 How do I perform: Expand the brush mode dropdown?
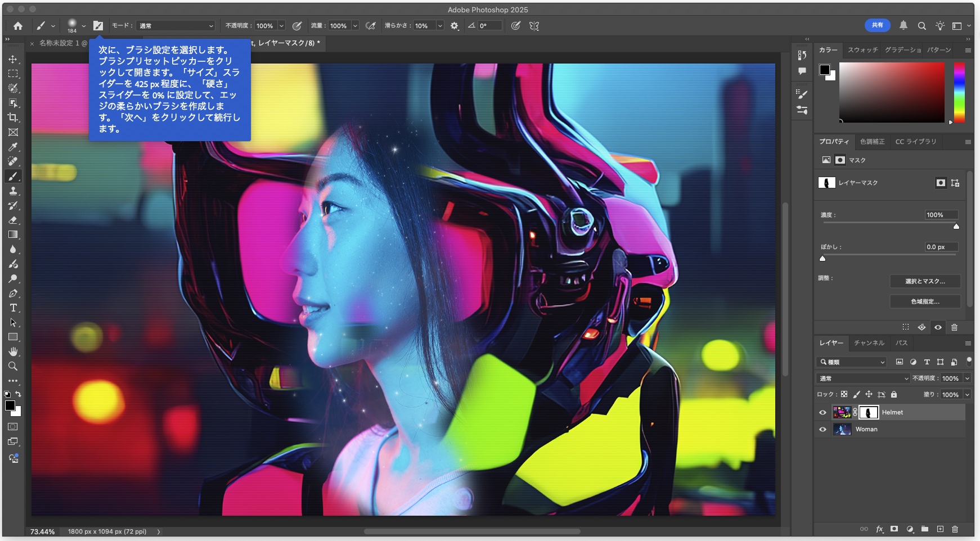(x=176, y=26)
